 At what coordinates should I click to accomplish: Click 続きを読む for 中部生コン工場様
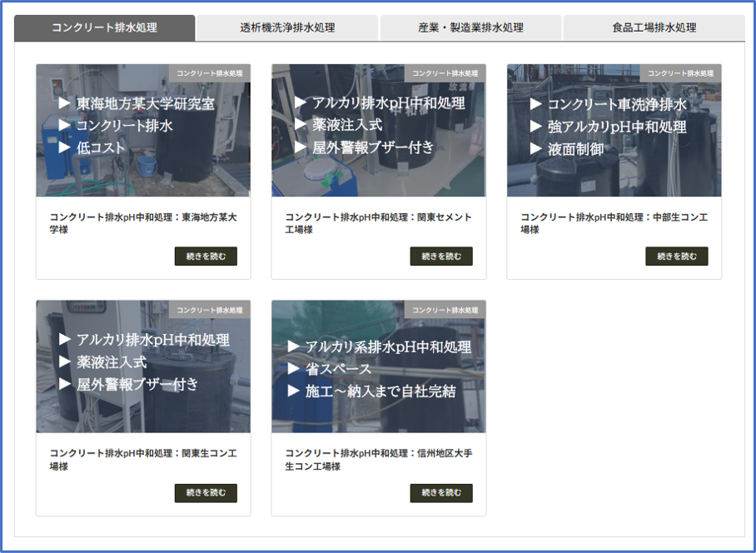[676, 257]
